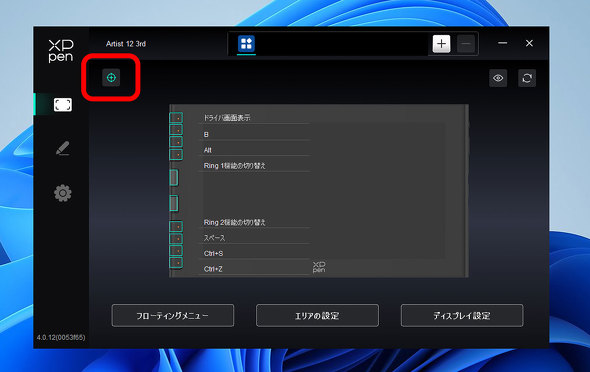Open the エリアの設定 button
The width and height of the screenshot is (590, 372).
(317, 316)
